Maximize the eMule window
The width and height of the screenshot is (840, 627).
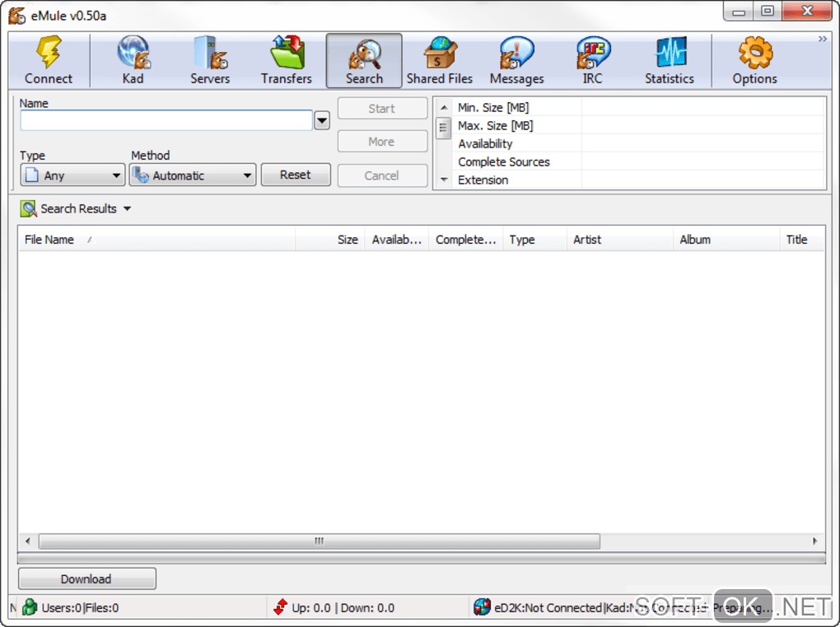(x=768, y=12)
